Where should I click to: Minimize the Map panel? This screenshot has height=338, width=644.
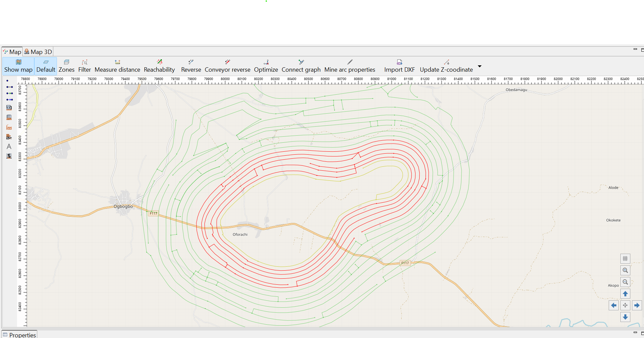click(635, 49)
